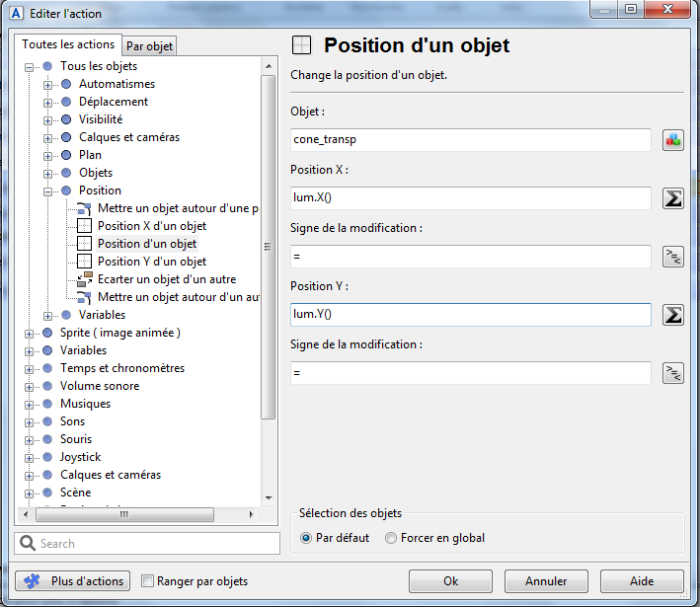Screen dimensions: 700x607
Task: Choose operator for the Position X sign field
Action: coord(672,257)
